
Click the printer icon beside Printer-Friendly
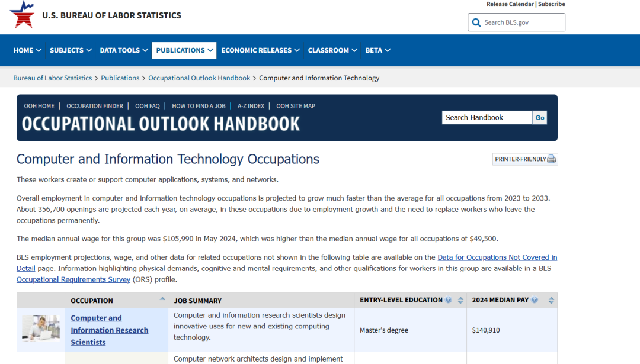[552, 159]
